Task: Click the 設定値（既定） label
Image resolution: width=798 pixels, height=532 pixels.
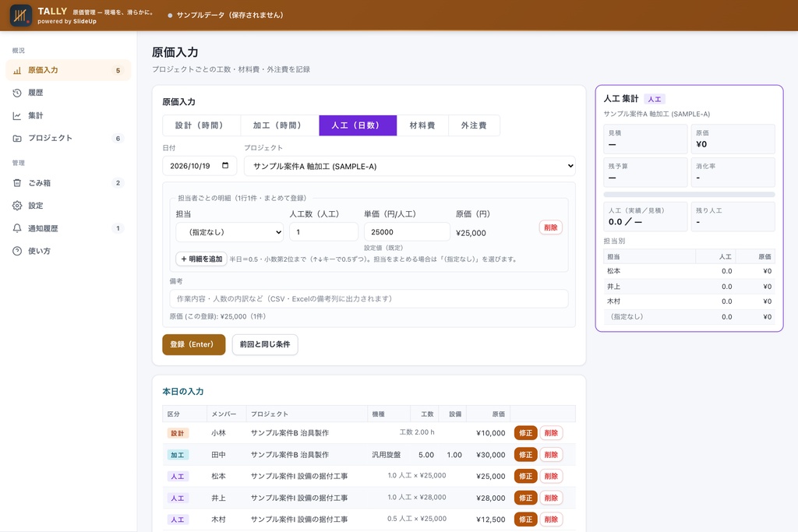Action: tap(383, 248)
